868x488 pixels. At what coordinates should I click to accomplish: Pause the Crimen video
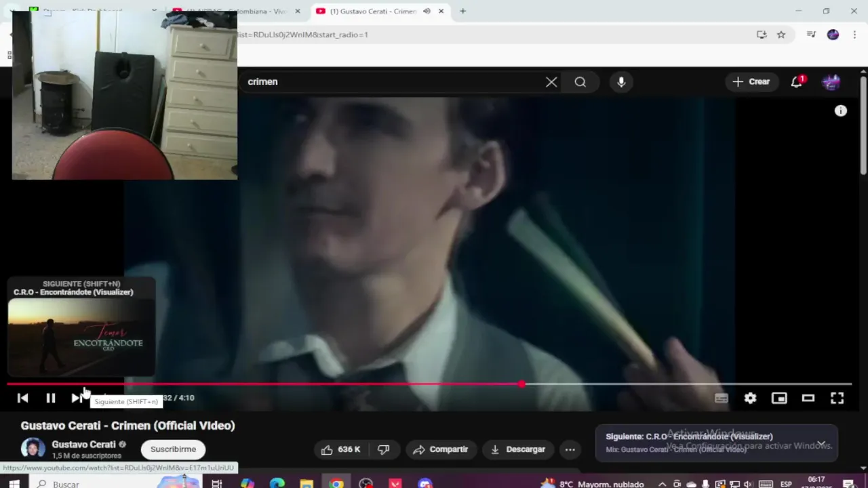(50, 399)
